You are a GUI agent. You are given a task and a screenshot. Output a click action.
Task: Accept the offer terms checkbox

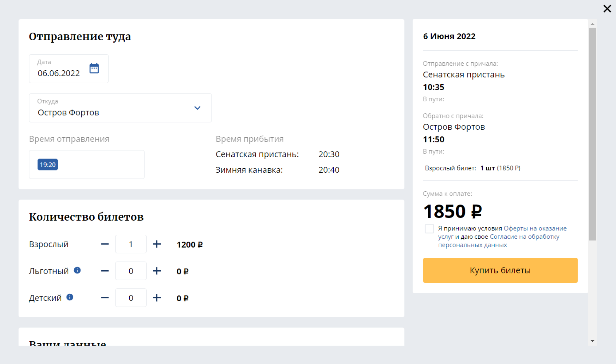429,229
